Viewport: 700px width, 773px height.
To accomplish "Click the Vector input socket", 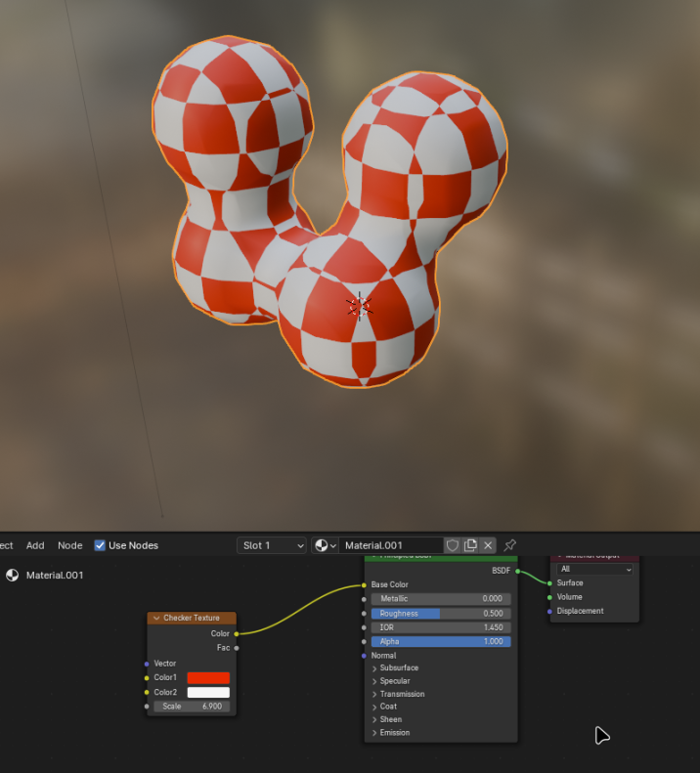I will tap(147, 664).
